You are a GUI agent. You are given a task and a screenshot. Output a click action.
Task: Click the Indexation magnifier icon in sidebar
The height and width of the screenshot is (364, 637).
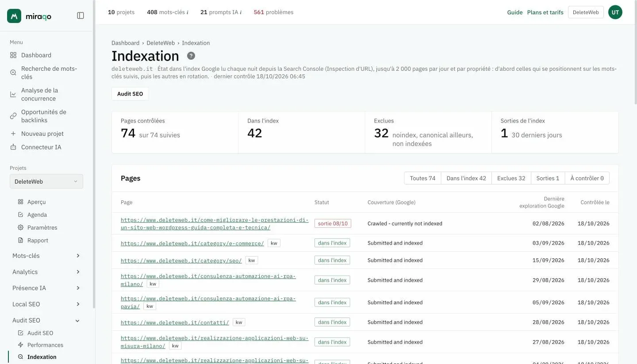[20, 357]
